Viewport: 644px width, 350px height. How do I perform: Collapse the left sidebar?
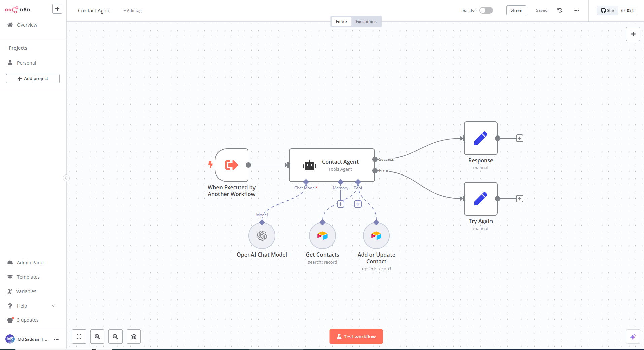[66, 178]
